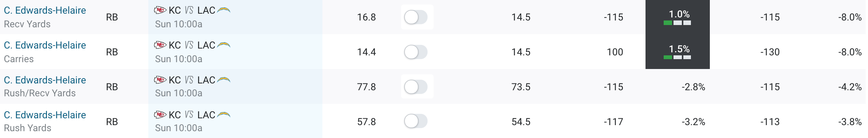This screenshot has width=868, height=138.
Task: Toggle the switch for Rush Yards row
Action: (416, 121)
